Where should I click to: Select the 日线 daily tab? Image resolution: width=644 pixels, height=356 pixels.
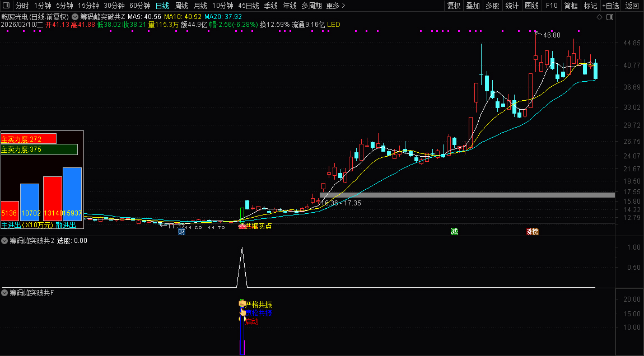click(162, 6)
